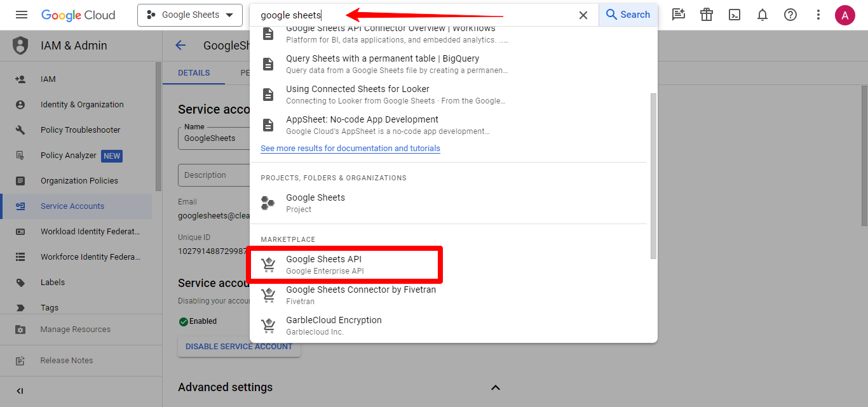Click Disable Service Account button
Screen dimensions: 868x407
[239, 347]
